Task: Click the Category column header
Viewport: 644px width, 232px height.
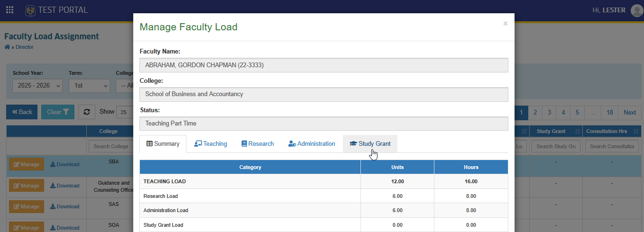Action: tap(250, 167)
